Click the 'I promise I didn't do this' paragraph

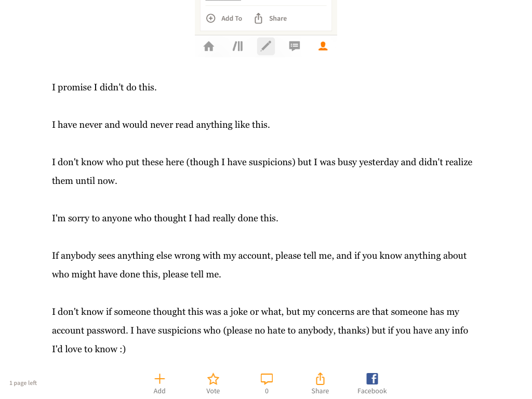click(x=104, y=87)
